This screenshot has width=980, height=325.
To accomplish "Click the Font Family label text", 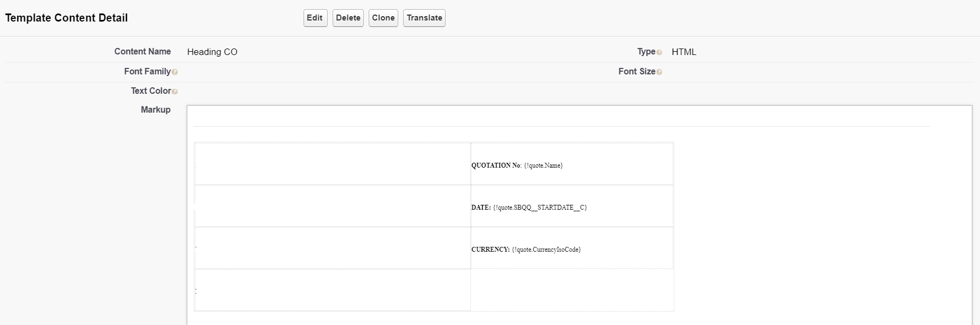I will (x=147, y=71).
